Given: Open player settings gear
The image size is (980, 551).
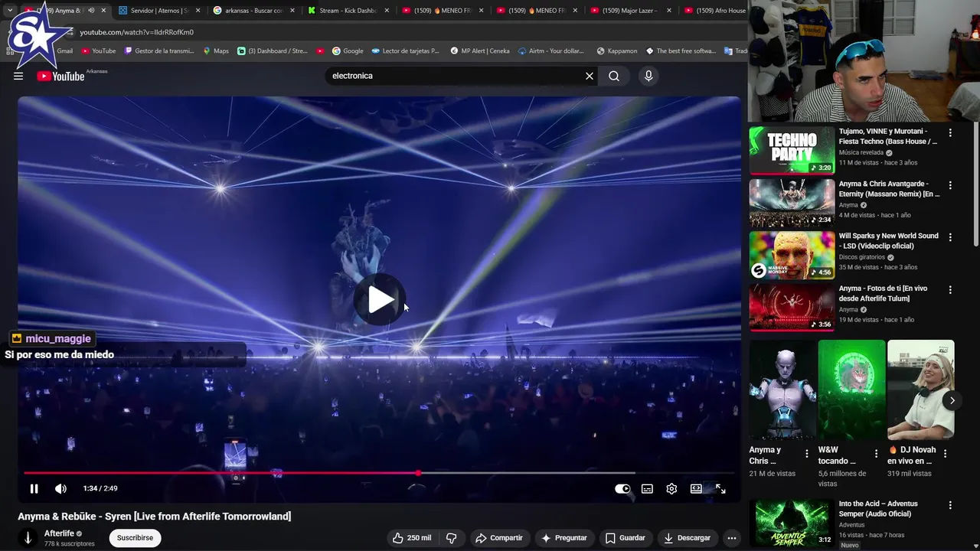Looking at the screenshot, I should tap(671, 488).
